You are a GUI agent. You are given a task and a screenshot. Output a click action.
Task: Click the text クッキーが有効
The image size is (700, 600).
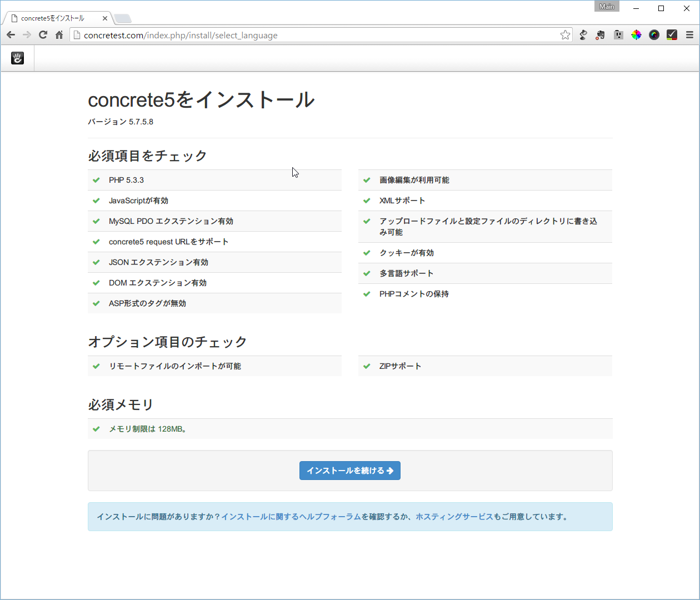pos(407,253)
